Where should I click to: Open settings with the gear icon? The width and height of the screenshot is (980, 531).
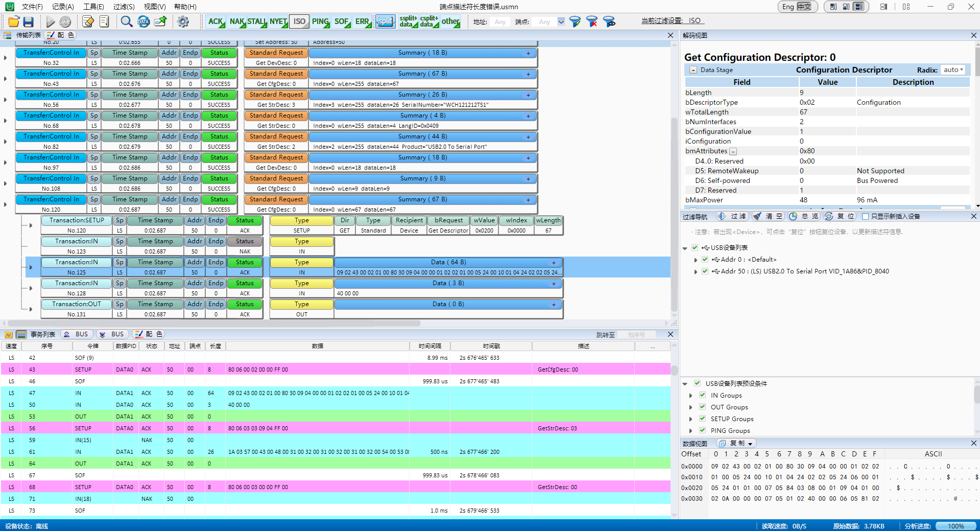click(183, 21)
